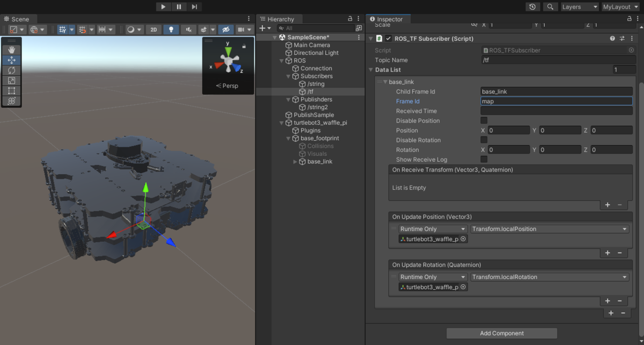Enable the Disable Position checkbox
644x345 pixels.
[x=484, y=121]
